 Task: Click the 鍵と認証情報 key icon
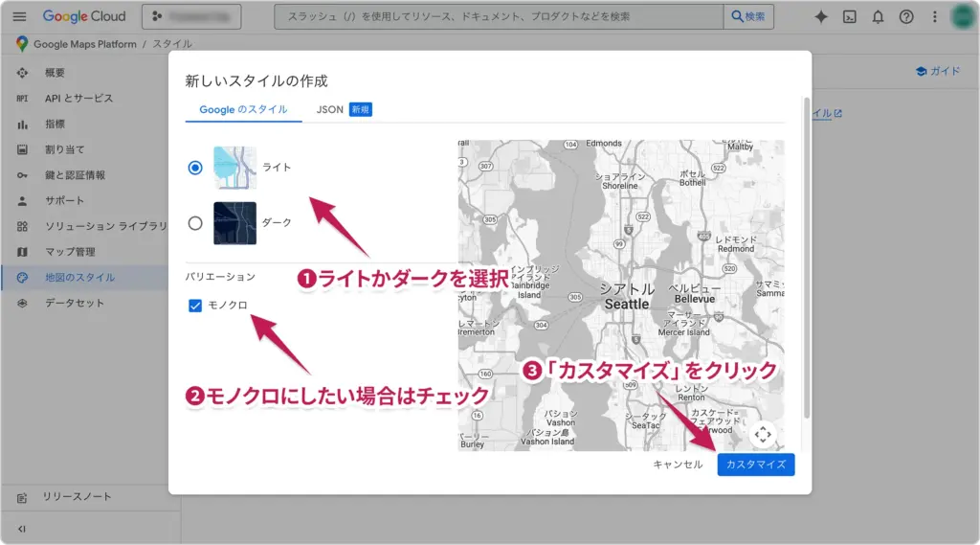23,175
